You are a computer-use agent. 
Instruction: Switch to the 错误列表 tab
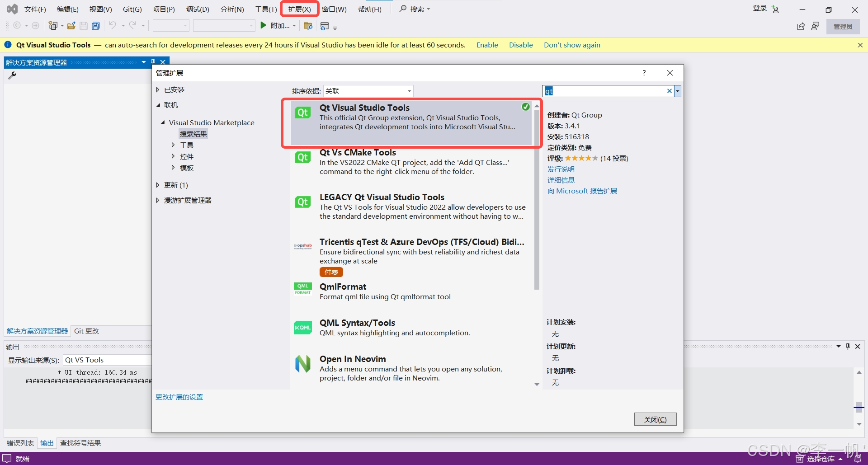coord(20,443)
